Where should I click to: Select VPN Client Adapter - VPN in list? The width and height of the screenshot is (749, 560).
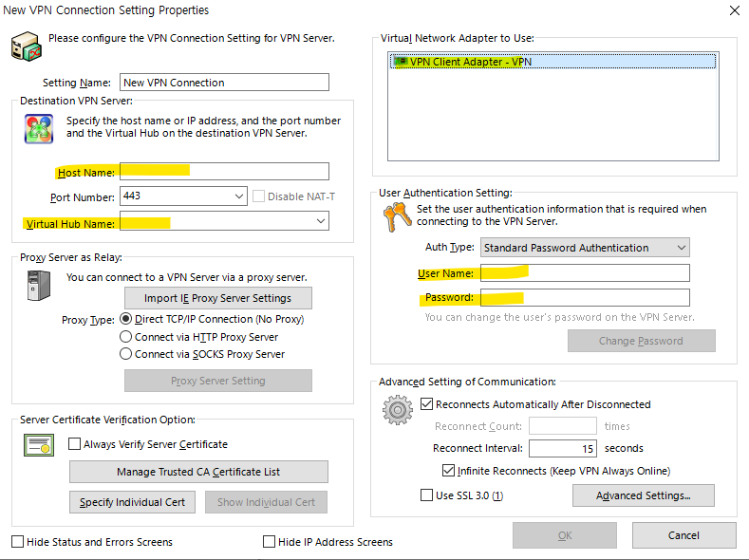[552, 62]
